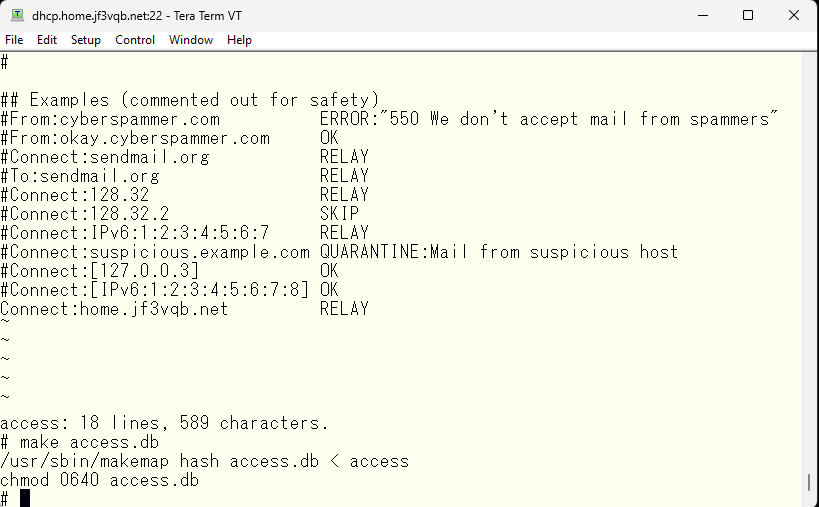Viewport: 819px width, 507px height.
Task: Open the File menu
Action: [x=14, y=40]
